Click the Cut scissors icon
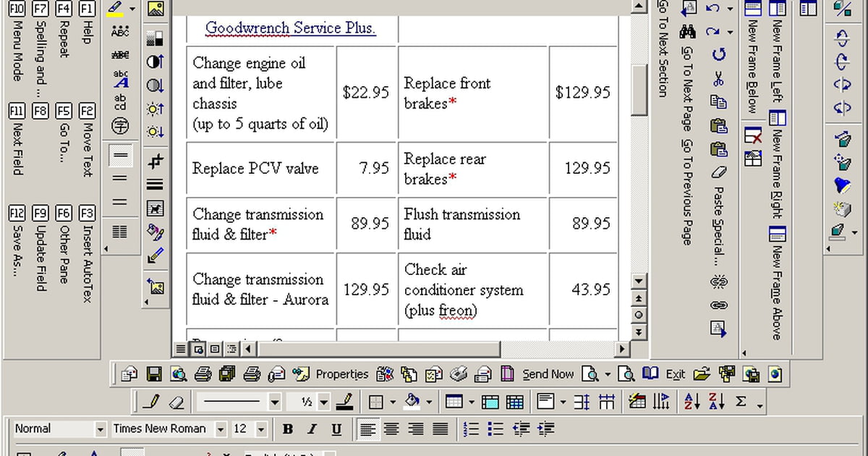The height and width of the screenshot is (456, 868). coord(718,78)
